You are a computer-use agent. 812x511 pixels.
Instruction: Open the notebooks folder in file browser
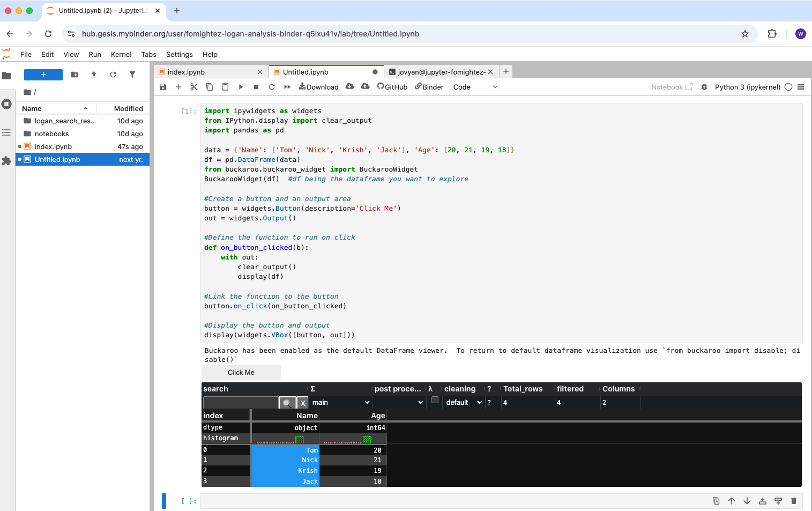click(x=52, y=134)
